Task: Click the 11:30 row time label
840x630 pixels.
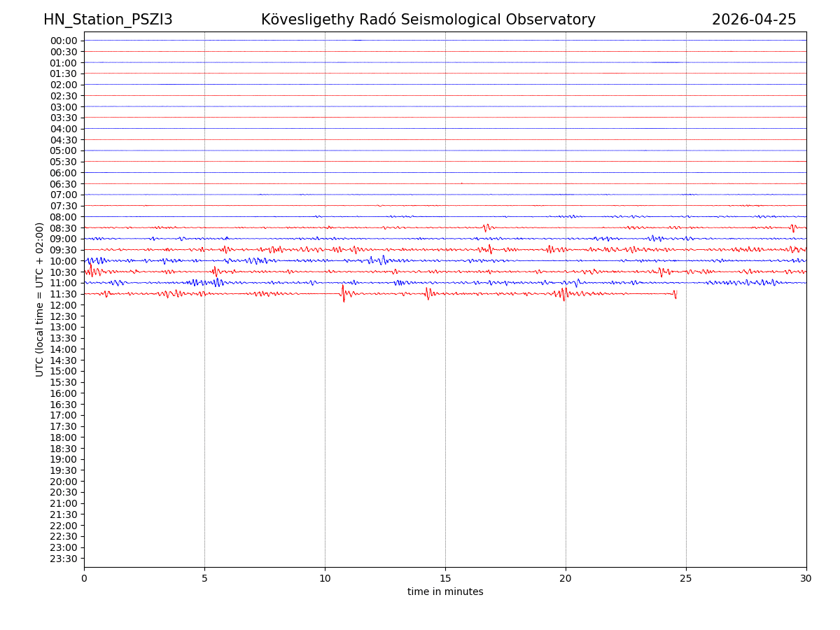Action: point(63,294)
